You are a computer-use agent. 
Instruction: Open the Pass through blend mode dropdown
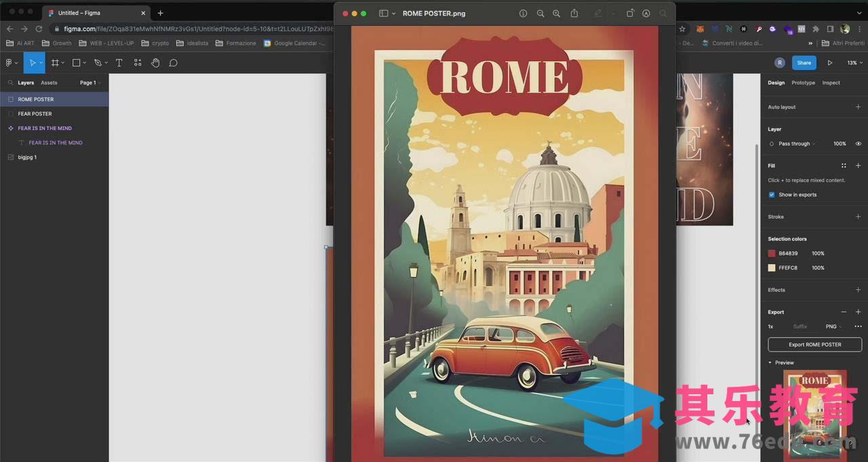[796, 144]
